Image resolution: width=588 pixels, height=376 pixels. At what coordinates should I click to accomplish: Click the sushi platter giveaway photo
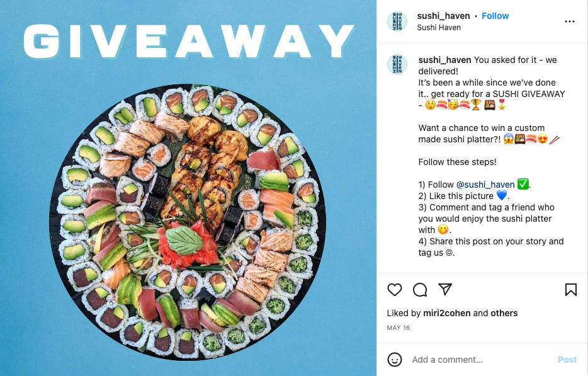(x=188, y=222)
